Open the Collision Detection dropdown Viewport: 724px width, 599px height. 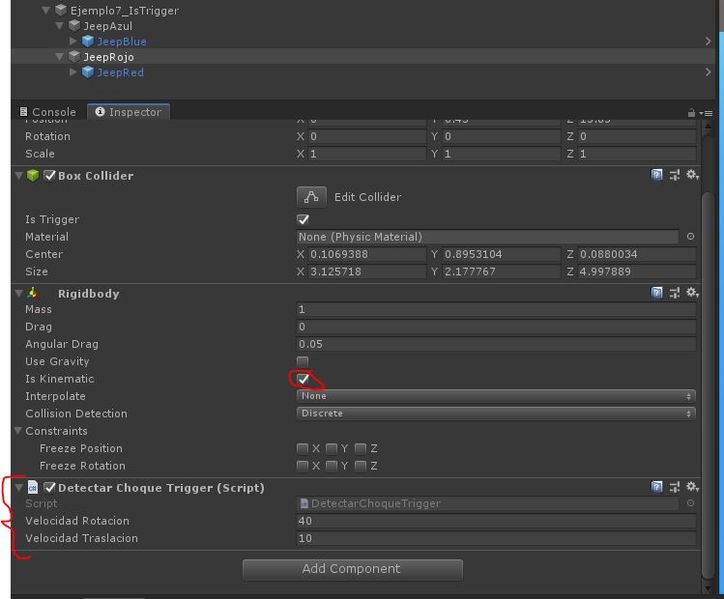click(x=496, y=413)
